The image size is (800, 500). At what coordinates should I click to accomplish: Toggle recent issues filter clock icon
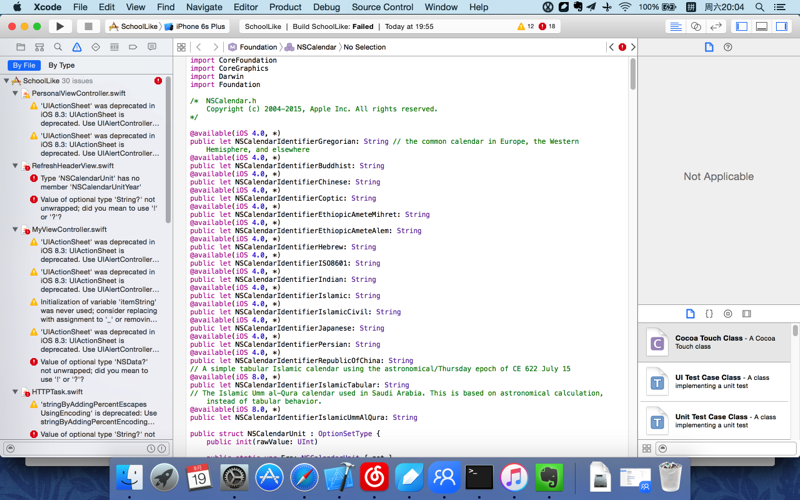click(151, 448)
